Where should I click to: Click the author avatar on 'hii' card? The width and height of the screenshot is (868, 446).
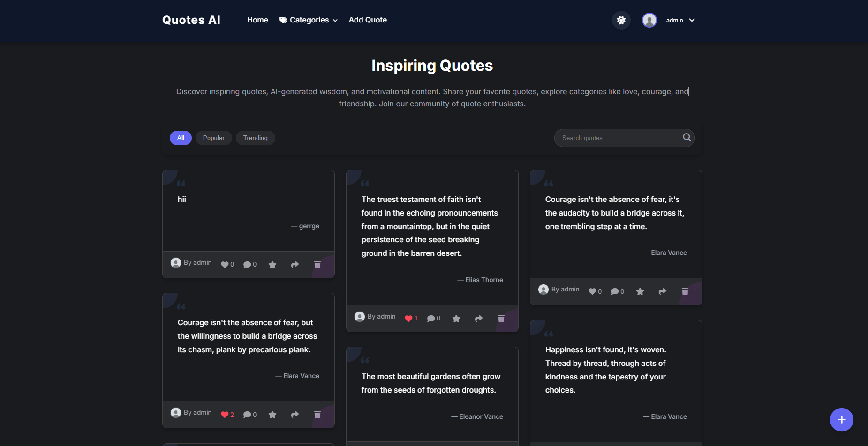(x=176, y=263)
